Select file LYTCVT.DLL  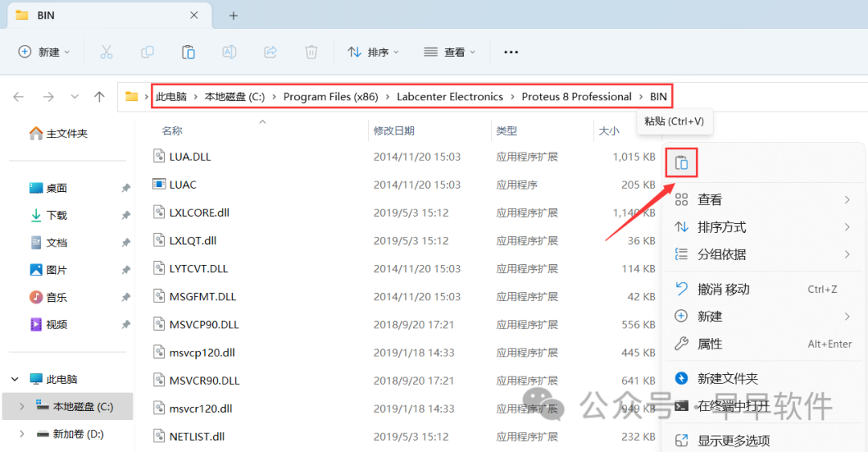pyautogui.click(x=199, y=269)
